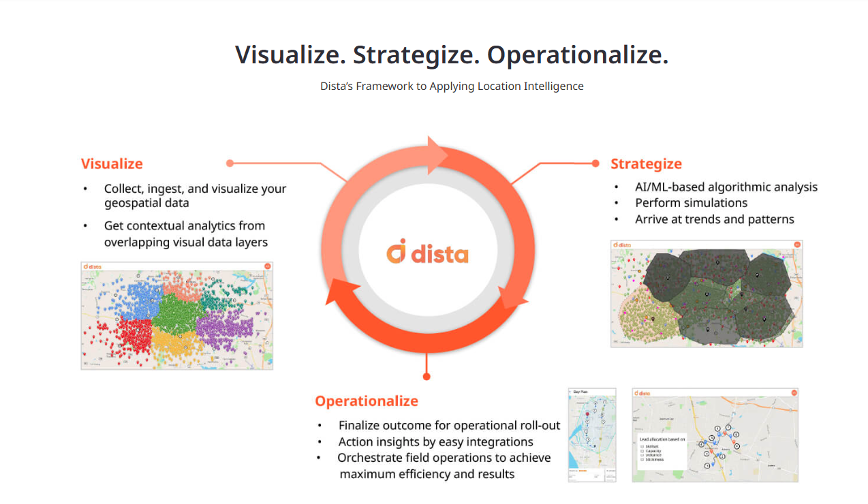
Task: Click the Perform simulations bullet text
Action: 692,203
